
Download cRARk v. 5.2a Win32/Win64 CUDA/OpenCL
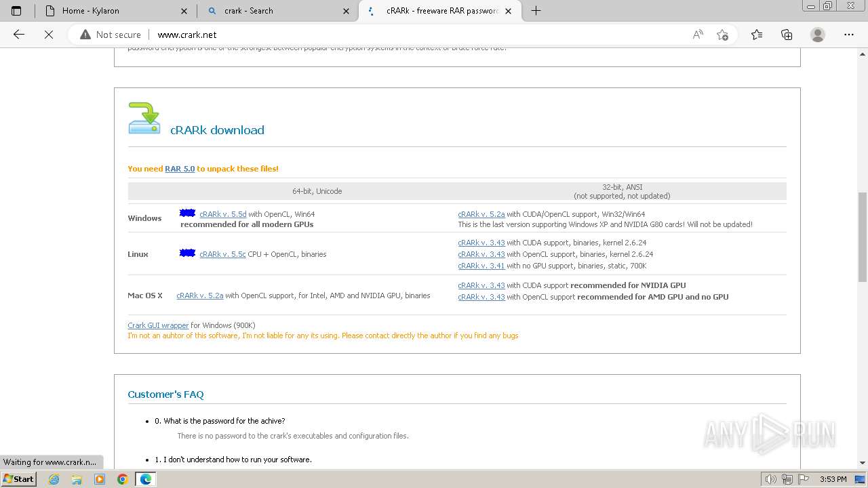(481, 214)
